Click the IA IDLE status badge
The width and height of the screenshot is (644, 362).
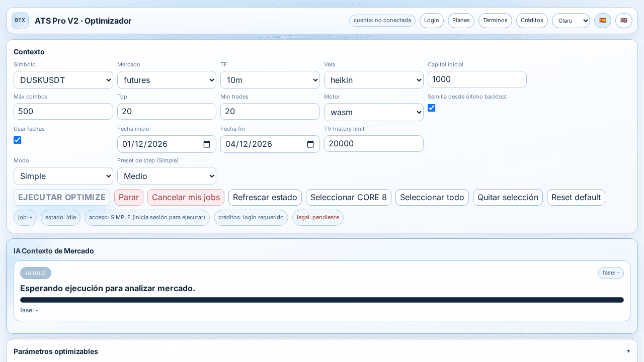(x=35, y=273)
